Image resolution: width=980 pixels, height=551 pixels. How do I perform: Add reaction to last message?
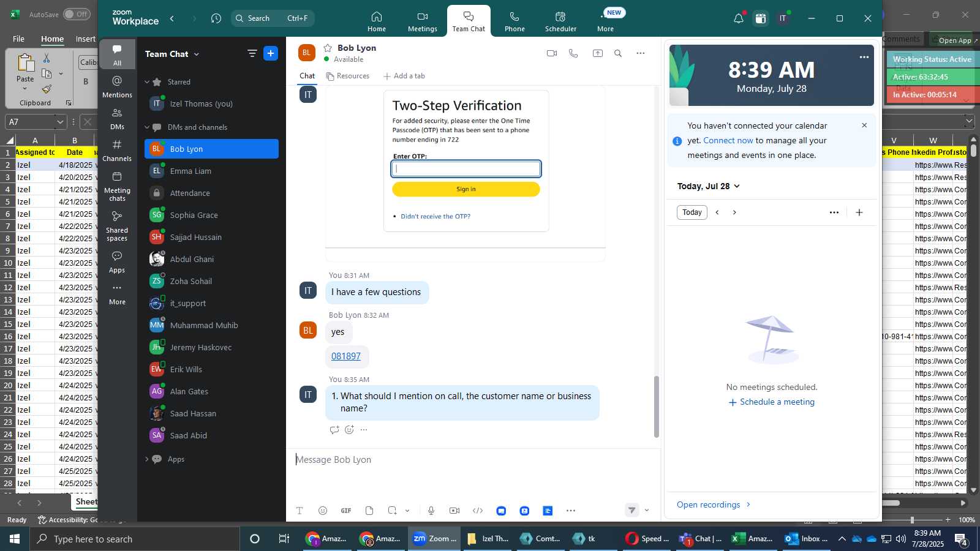(x=349, y=430)
